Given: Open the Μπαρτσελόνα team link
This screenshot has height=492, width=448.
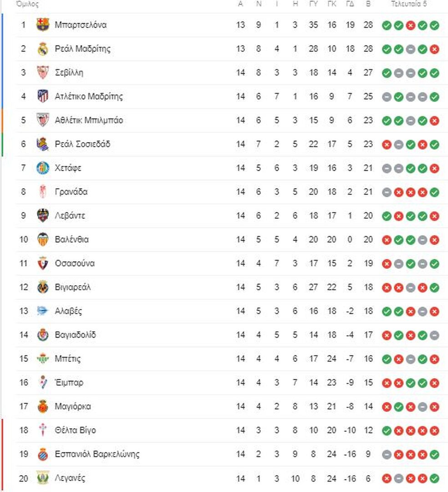Looking at the screenshot, I should point(81,25).
